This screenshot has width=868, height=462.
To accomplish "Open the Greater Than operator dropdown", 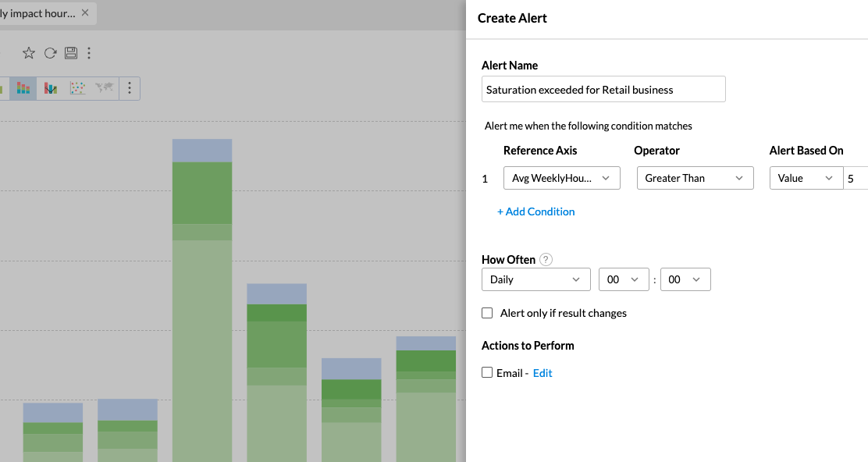I will click(695, 178).
